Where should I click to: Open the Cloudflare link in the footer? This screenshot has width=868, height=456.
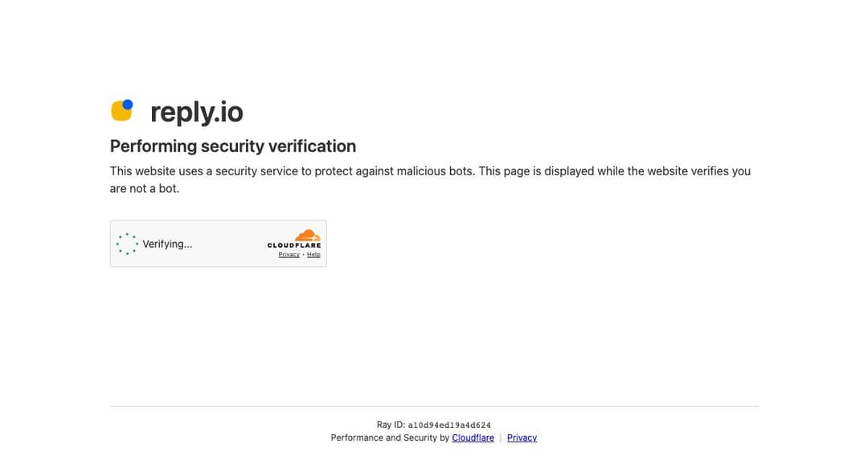tap(473, 438)
